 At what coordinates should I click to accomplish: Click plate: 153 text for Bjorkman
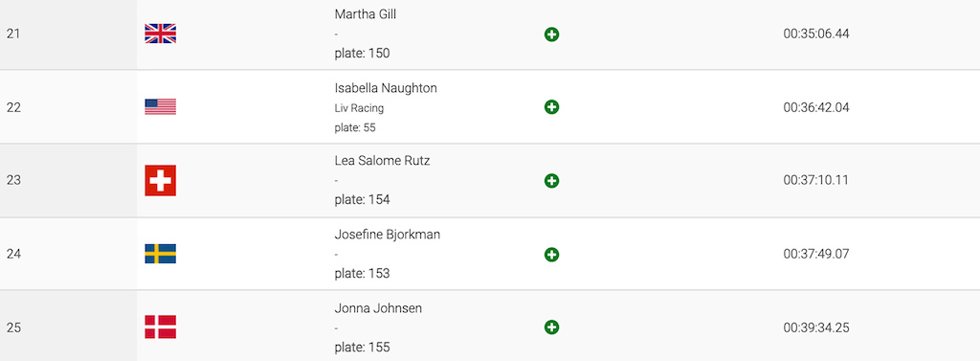point(362,274)
